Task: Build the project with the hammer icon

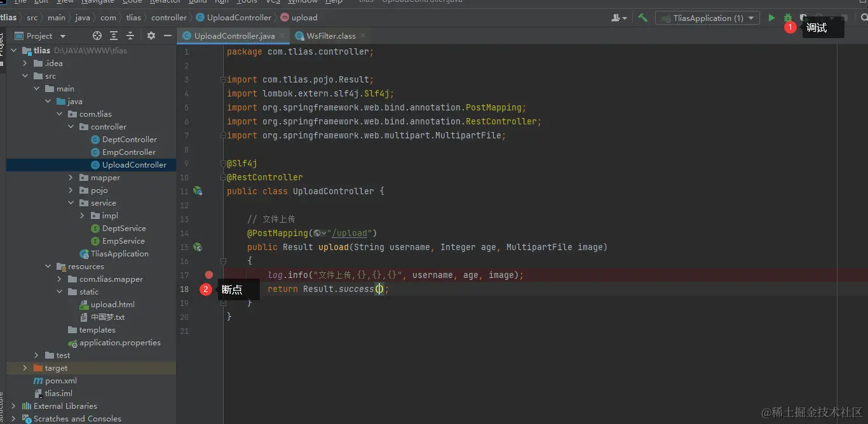Action: pos(642,18)
